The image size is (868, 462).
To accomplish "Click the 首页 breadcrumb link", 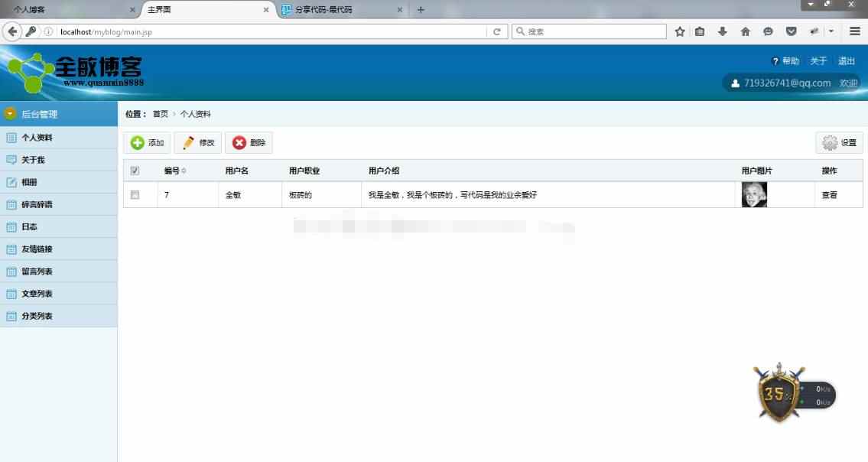I will [161, 114].
